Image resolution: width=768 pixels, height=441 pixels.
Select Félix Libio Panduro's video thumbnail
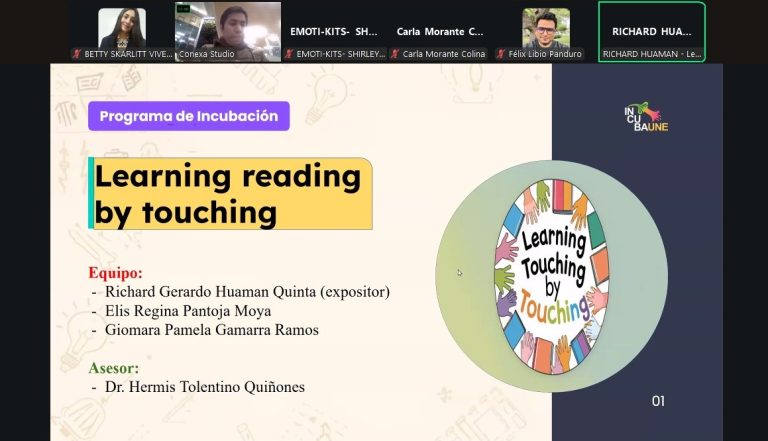[546, 28]
